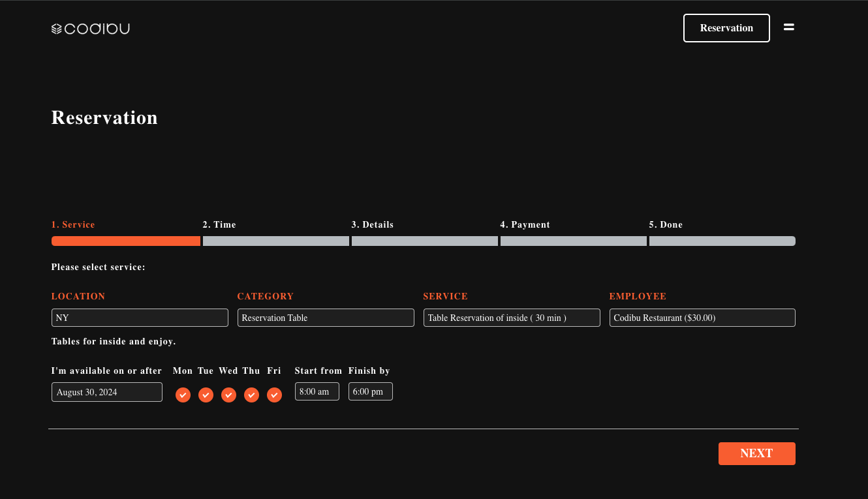
Task: Select the 2. Time step label
Action: (x=219, y=224)
